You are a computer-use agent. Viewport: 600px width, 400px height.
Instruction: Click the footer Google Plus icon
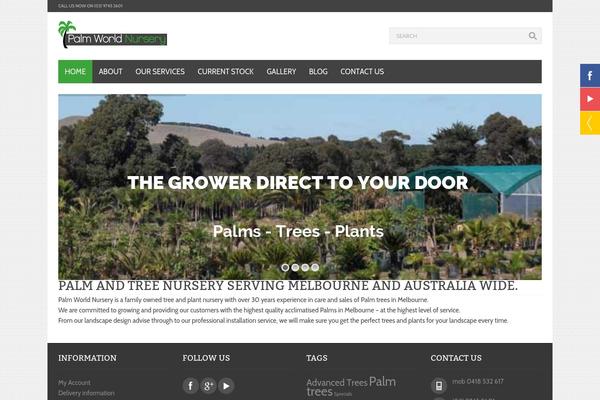coord(208,385)
